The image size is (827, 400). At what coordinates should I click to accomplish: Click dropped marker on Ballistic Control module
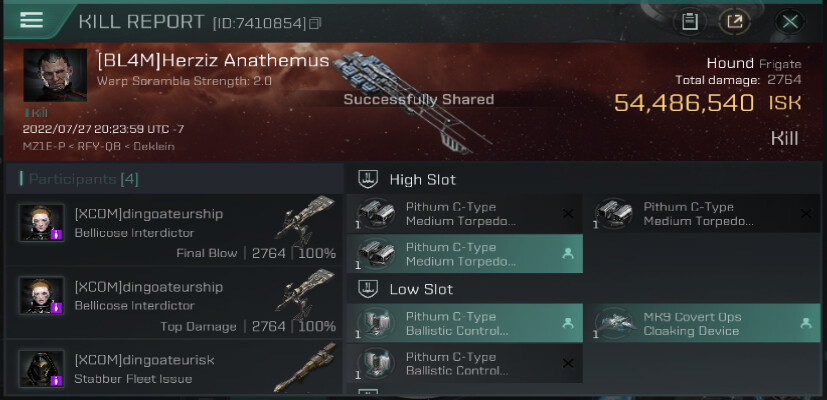point(568,323)
